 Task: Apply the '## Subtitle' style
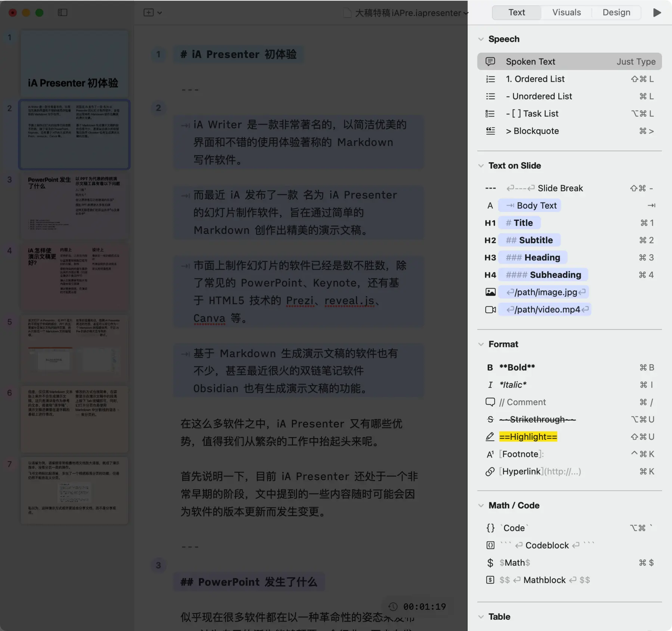529,240
